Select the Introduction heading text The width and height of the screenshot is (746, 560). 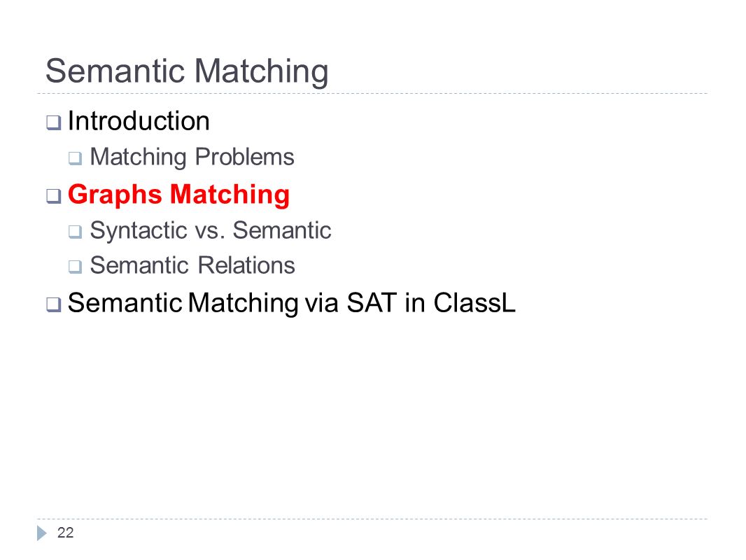point(139,121)
